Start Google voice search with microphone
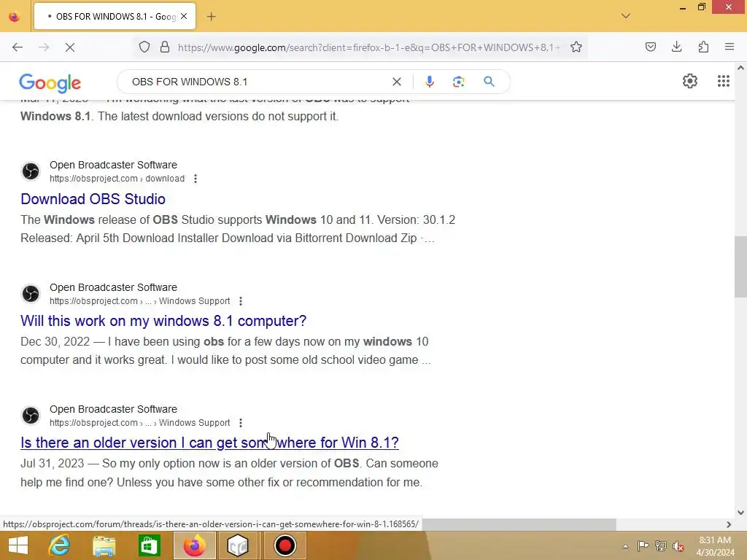 429,82
